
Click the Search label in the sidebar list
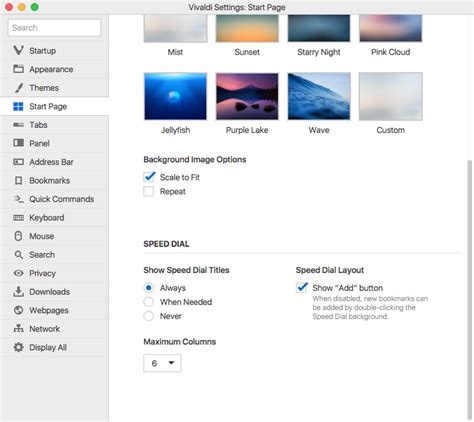(x=42, y=255)
